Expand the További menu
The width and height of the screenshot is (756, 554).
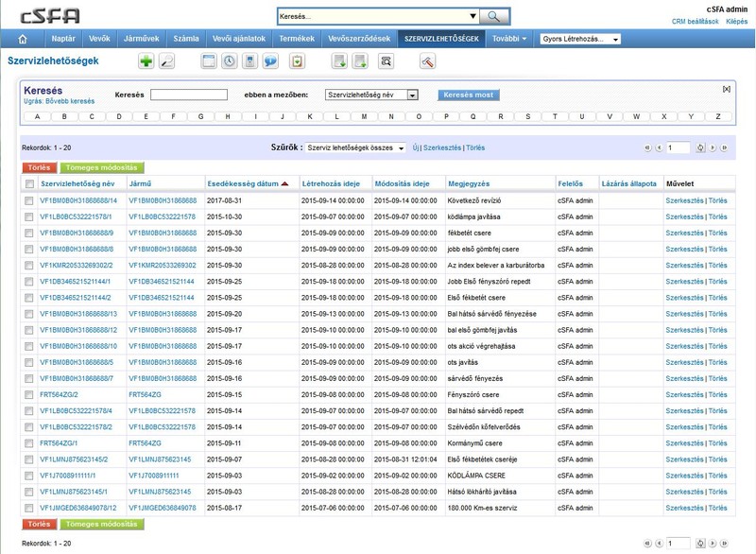click(x=509, y=39)
